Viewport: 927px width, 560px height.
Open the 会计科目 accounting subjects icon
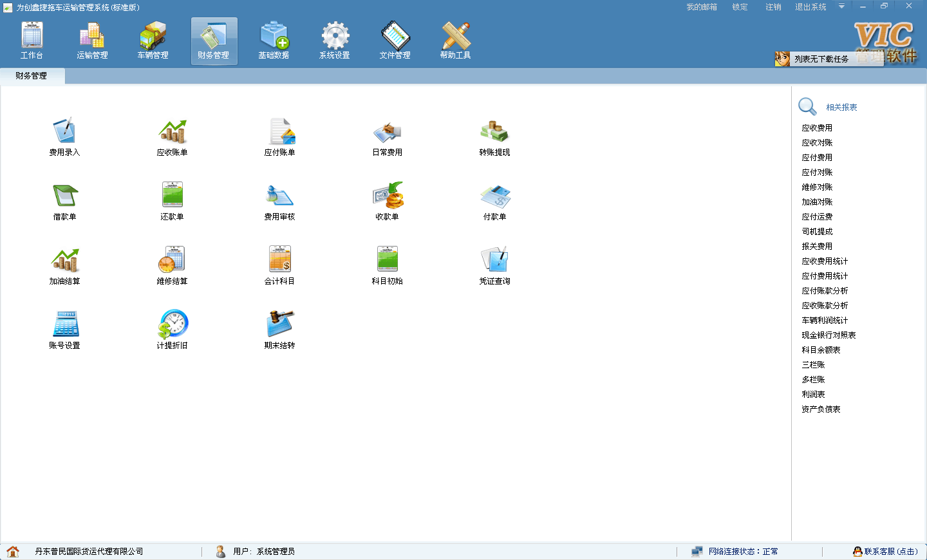click(279, 260)
